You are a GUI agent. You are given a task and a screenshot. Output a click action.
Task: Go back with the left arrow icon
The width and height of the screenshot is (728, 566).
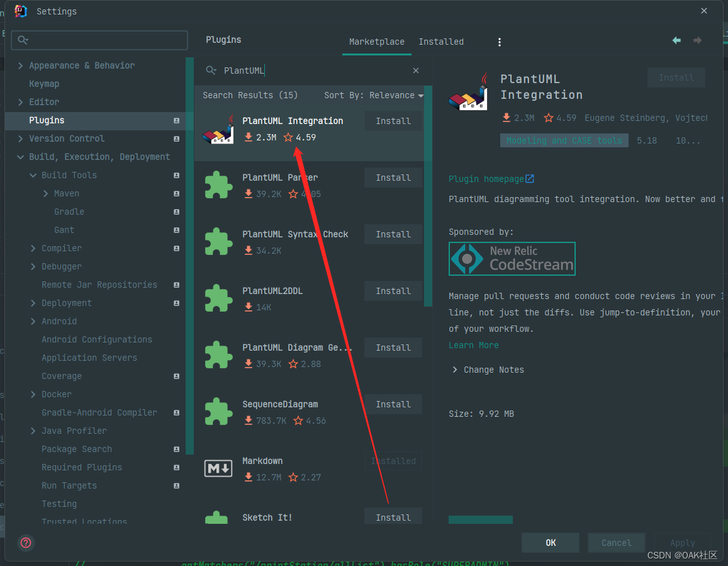pyautogui.click(x=676, y=40)
